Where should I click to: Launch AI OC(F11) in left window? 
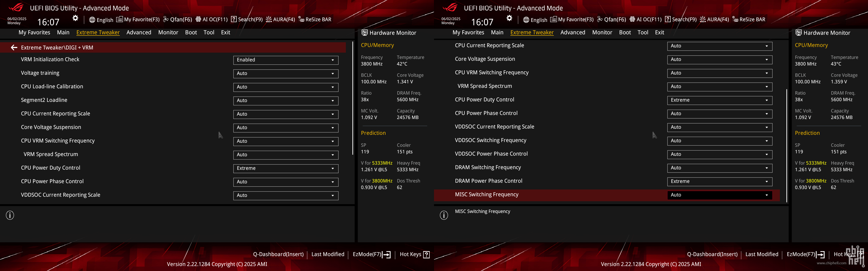tap(212, 19)
